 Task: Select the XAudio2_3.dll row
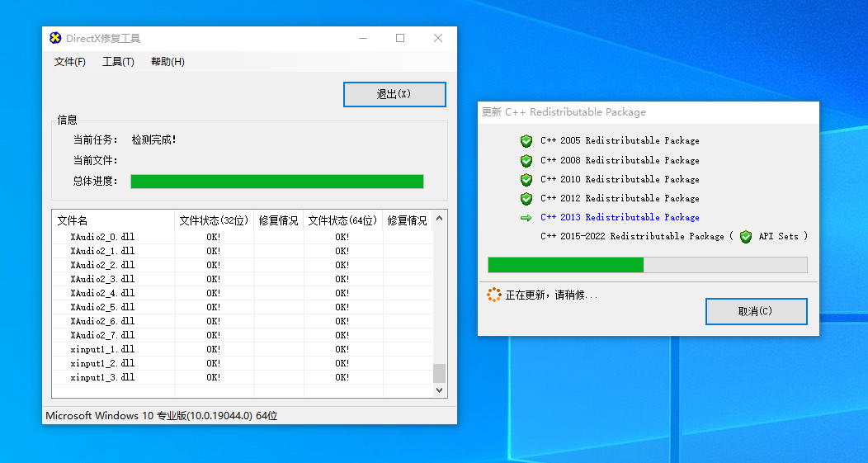coord(243,279)
